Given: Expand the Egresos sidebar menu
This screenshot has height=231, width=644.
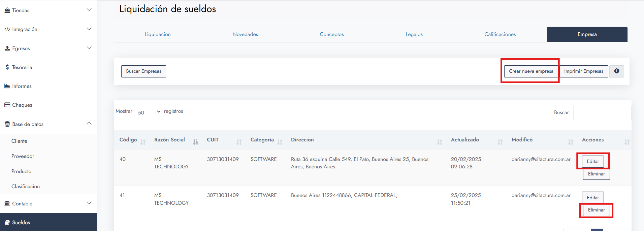Looking at the screenshot, I should click(x=89, y=48).
